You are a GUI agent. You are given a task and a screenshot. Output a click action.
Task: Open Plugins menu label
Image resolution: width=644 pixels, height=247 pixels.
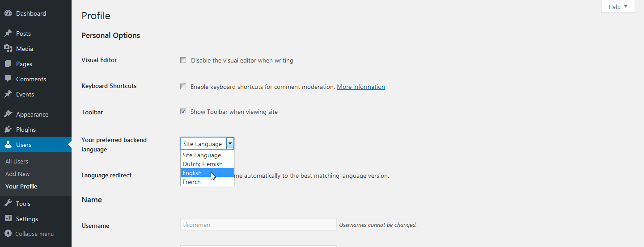pyautogui.click(x=26, y=130)
